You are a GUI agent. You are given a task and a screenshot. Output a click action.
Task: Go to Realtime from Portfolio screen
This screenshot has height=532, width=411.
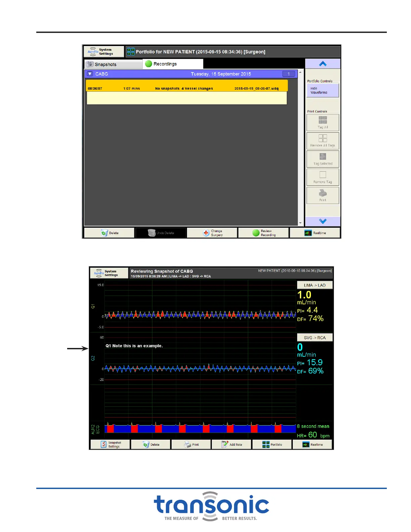tap(315, 233)
